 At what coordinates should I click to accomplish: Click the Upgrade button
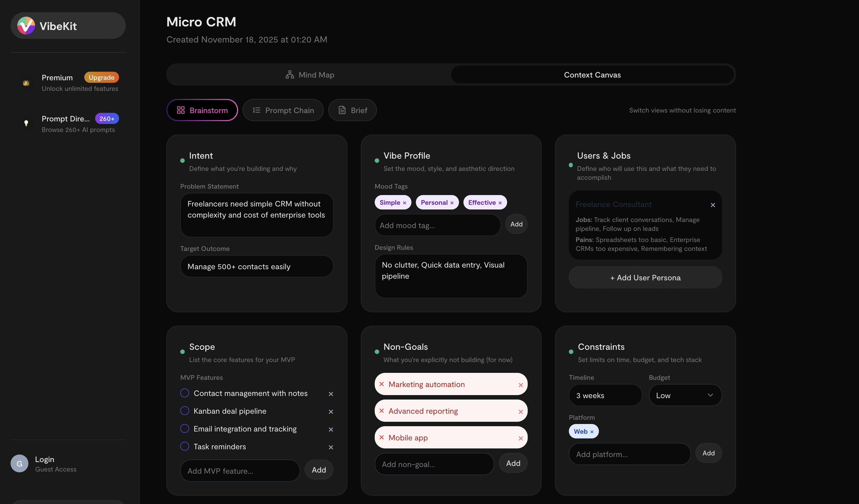tap(101, 77)
